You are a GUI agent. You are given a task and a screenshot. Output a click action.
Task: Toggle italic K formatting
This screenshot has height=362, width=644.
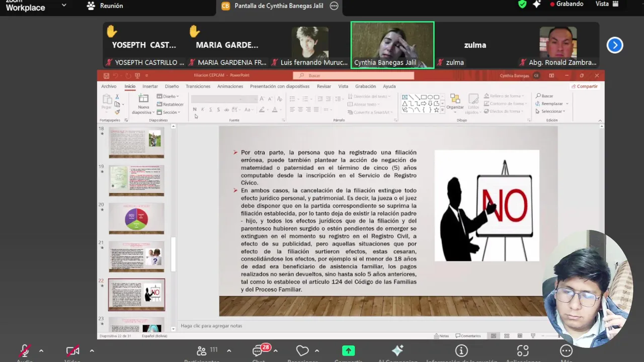click(x=202, y=110)
